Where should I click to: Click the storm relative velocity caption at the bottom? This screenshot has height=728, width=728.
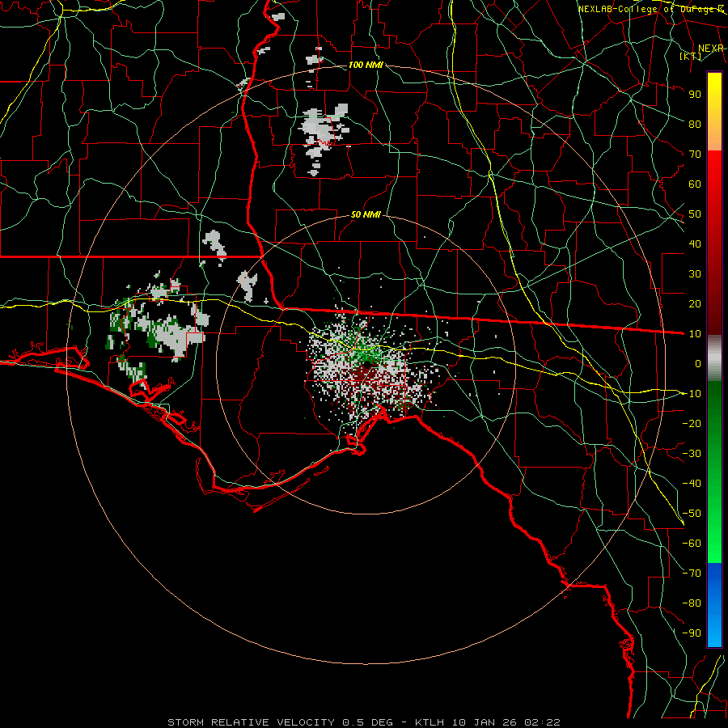(x=364, y=722)
